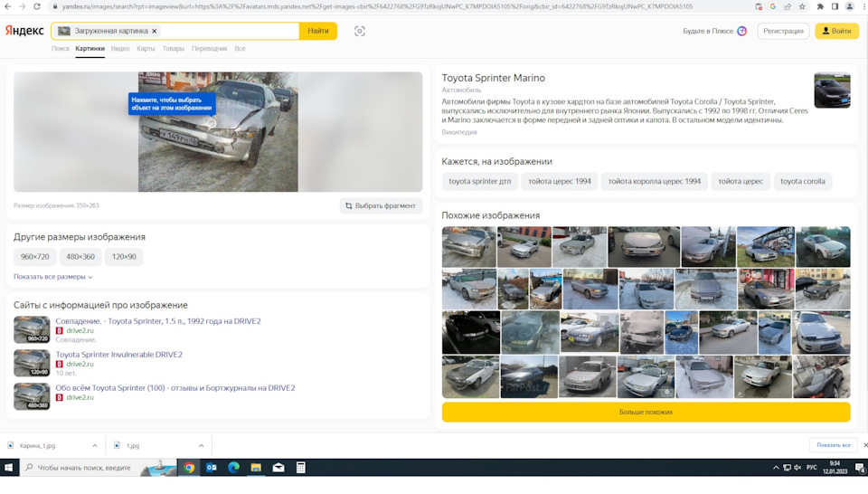Open the Карина_1.jpg downloaded file
The width and height of the screenshot is (868, 494).
[x=38, y=445]
